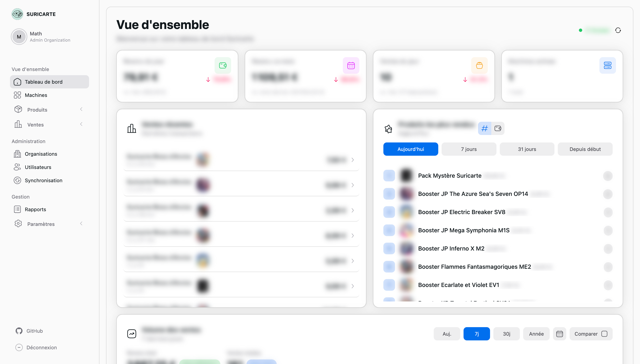This screenshot has width=640, height=364.
Task: Select the Depuis début tab
Action: [x=585, y=149]
